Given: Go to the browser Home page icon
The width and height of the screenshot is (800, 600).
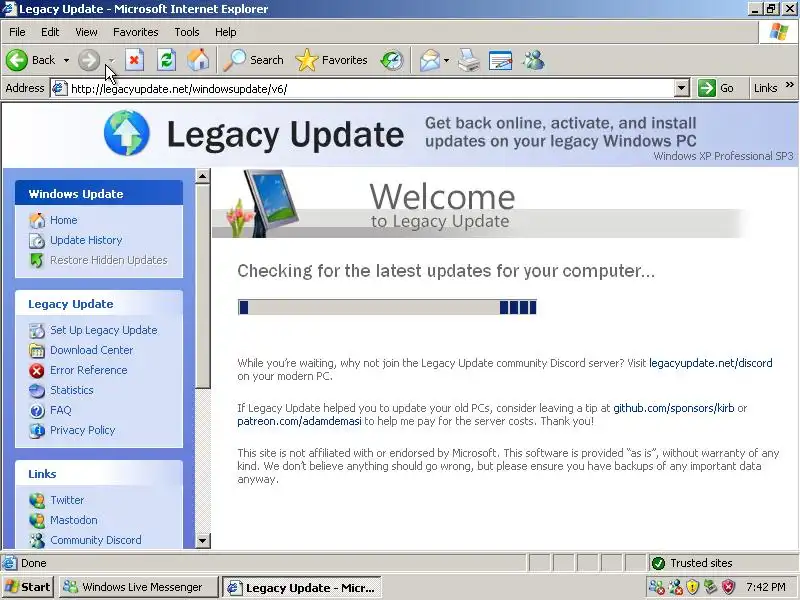Looking at the screenshot, I should tap(198, 60).
